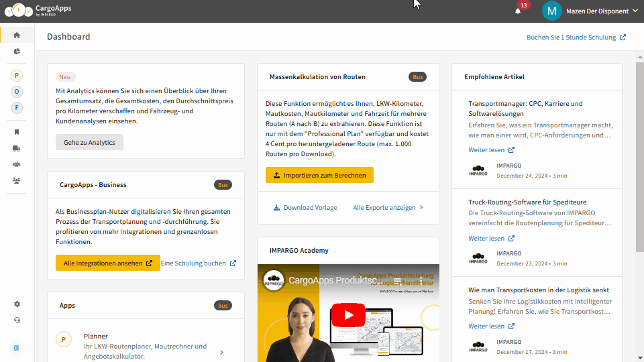Click external-link icon next to Buchen Sie Schulung
644x362 pixels.
623,38
